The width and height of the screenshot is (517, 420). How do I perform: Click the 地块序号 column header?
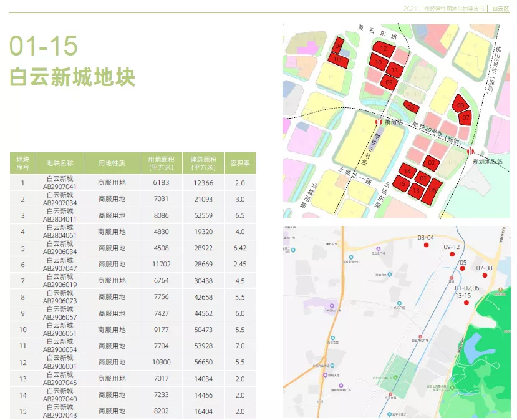[x=23, y=163]
